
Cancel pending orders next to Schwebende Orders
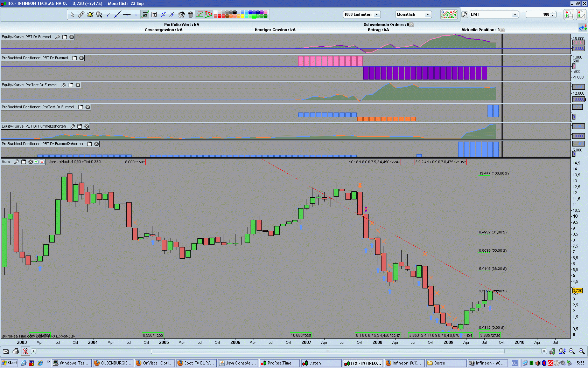tap(412, 25)
